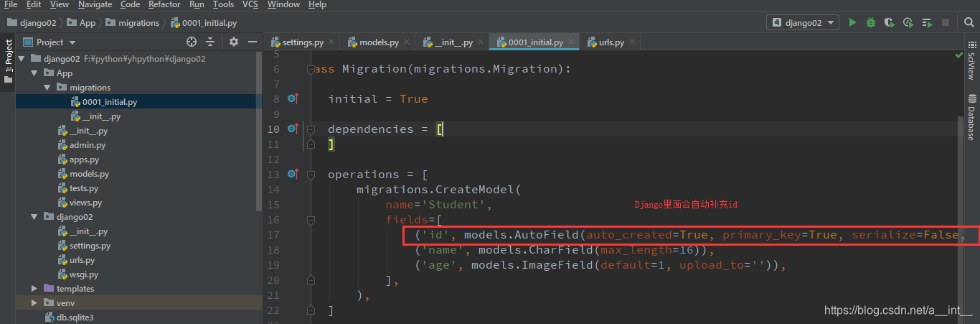The image size is (980, 324).
Task: Click the django02 breadcrumb in navigation bar
Action: point(30,23)
